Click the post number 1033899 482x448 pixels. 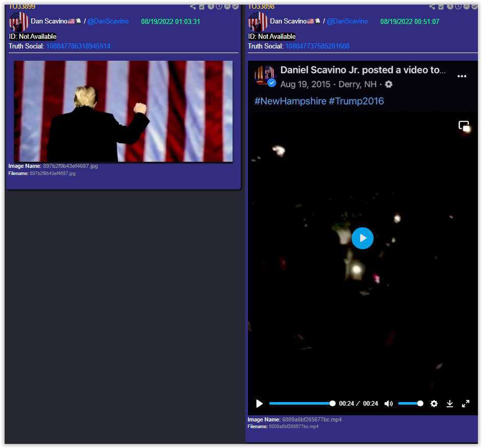pos(22,7)
